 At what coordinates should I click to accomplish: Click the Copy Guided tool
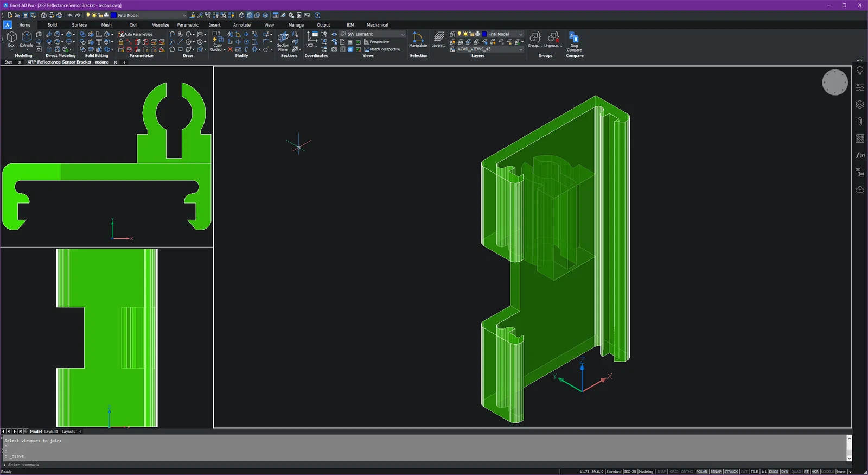[218, 41]
